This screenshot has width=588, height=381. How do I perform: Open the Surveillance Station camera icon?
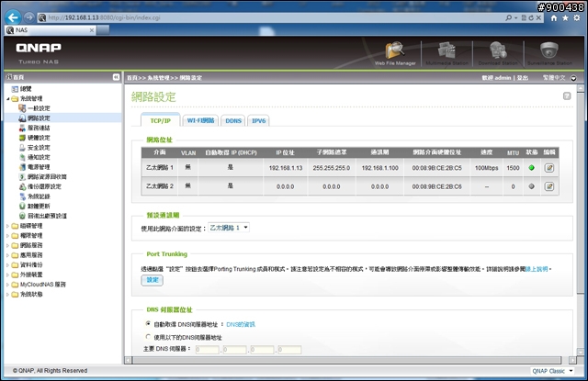[x=549, y=53]
